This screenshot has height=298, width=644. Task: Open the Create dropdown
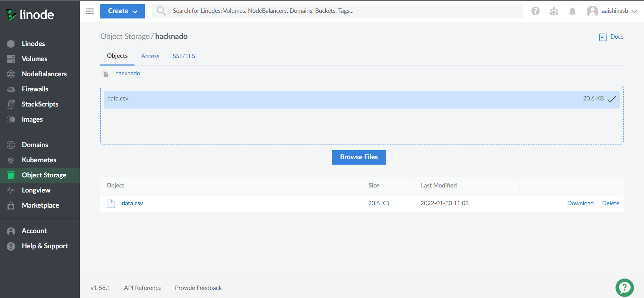(122, 11)
